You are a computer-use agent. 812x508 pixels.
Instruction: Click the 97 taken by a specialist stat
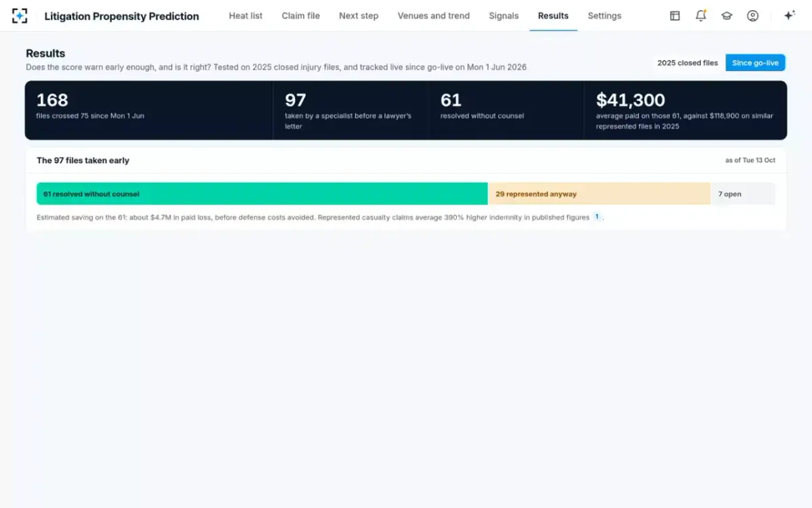pos(351,110)
